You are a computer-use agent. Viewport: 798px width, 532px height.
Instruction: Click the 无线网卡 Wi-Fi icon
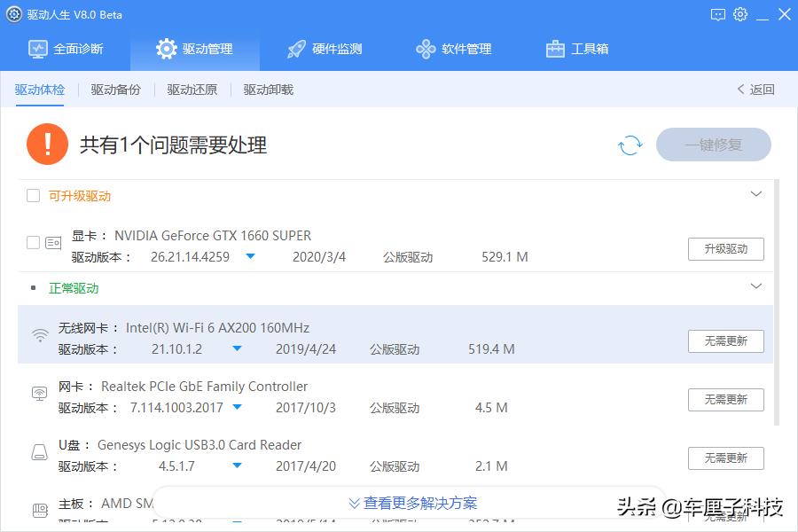click(x=39, y=334)
